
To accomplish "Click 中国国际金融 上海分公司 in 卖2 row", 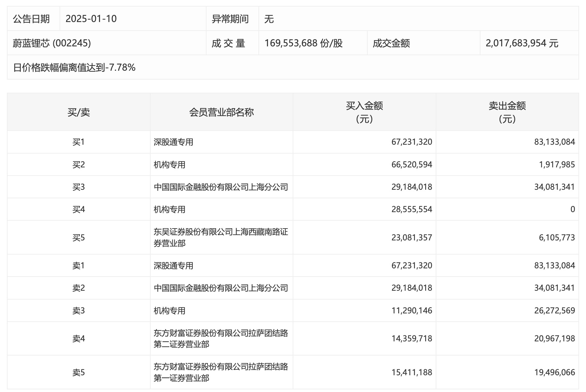I will point(221,288).
